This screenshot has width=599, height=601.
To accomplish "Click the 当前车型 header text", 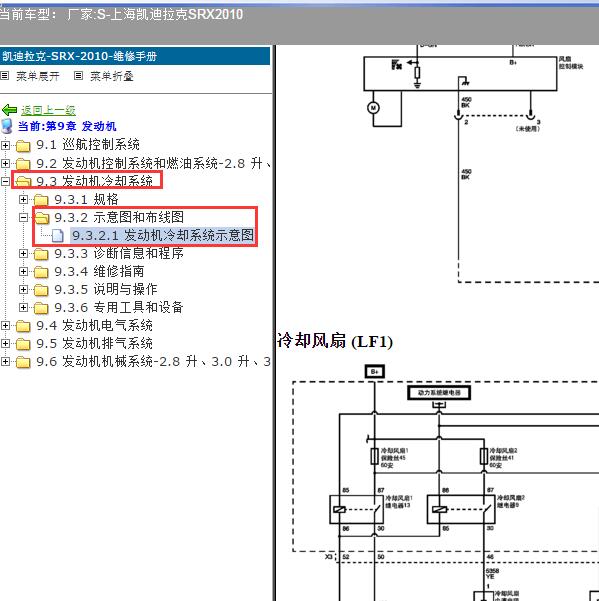I will point(121,15).
